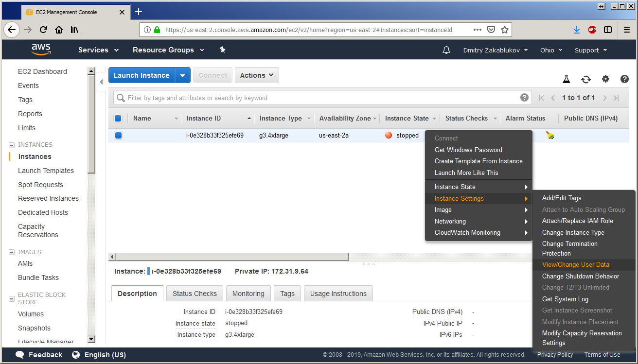Click the sidebar vertical scrollbar

pos(91,124)
